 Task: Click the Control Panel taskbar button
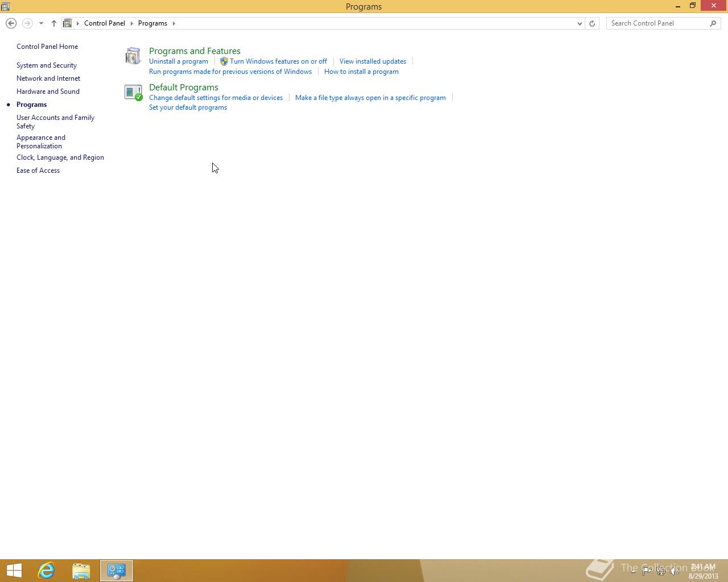pos(117,571)
